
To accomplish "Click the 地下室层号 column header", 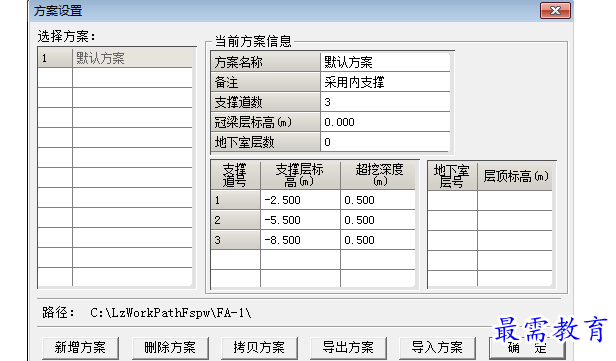I will point(452,176).
